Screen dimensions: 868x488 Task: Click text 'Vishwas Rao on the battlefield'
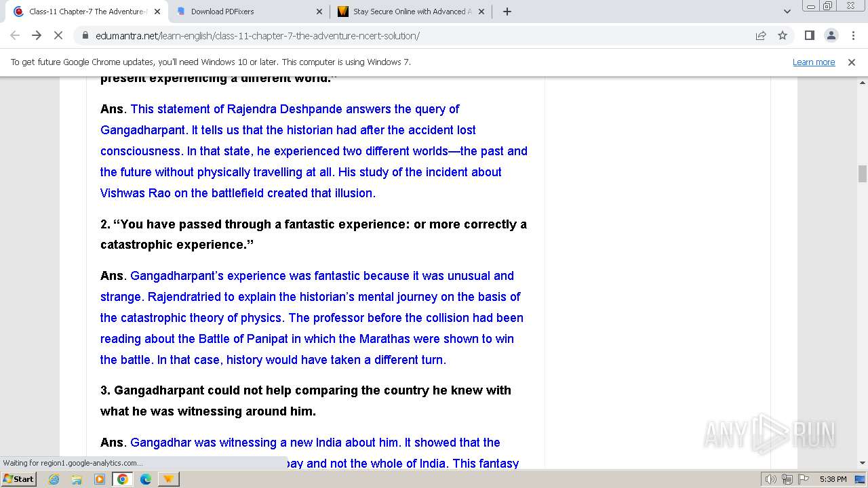pyautogui.click(x=182, y=193)
